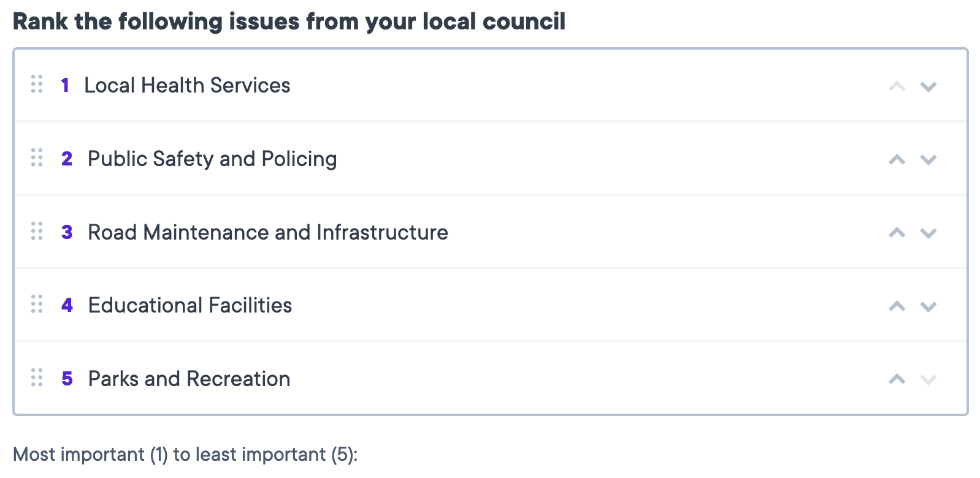
Task: Click the disabled down arrow on Parks and Recreation
Action: point(928,379)
